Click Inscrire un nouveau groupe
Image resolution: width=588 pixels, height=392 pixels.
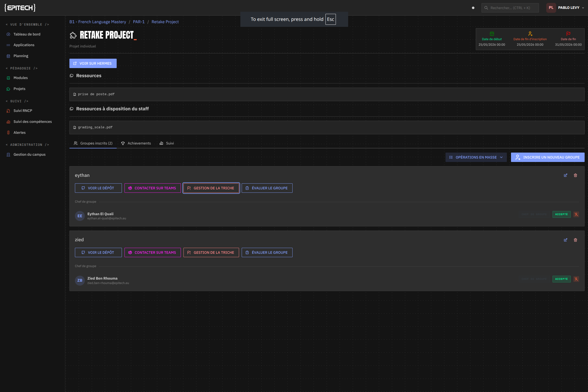click(548, 157)
